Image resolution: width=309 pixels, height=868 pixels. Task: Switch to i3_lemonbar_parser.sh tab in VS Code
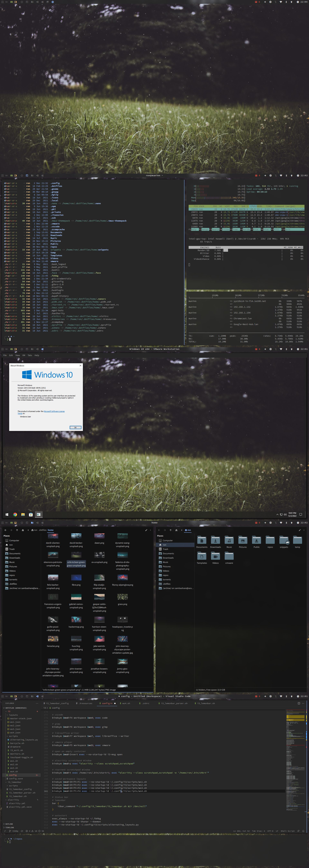point(173,703)
